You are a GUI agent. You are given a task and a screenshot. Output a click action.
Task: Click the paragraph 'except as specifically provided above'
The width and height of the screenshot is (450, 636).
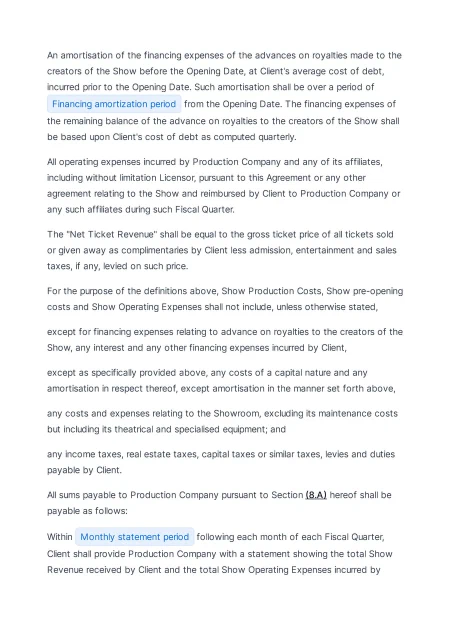221,380
